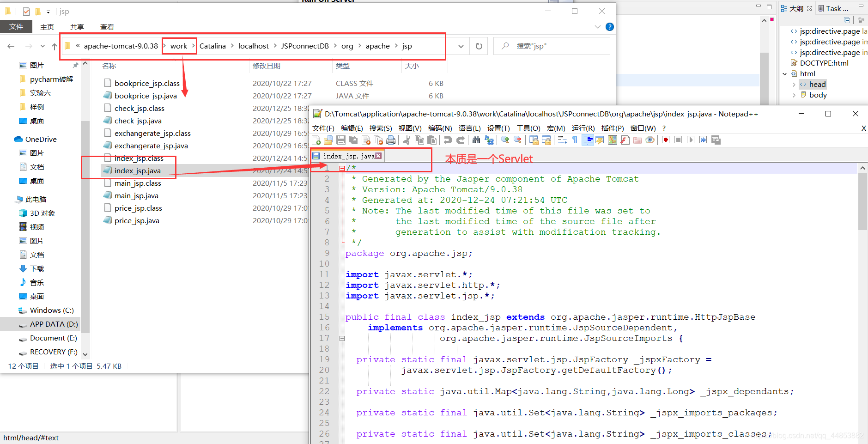Stop macro recording square icon
This screenshot has height=444, width=868.
point(678,140)
